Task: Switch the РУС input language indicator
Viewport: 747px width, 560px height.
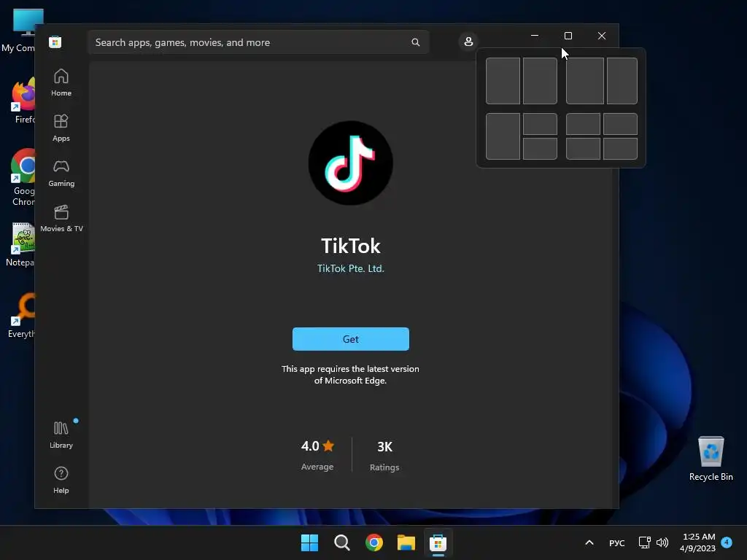Action: coord(617,542)
